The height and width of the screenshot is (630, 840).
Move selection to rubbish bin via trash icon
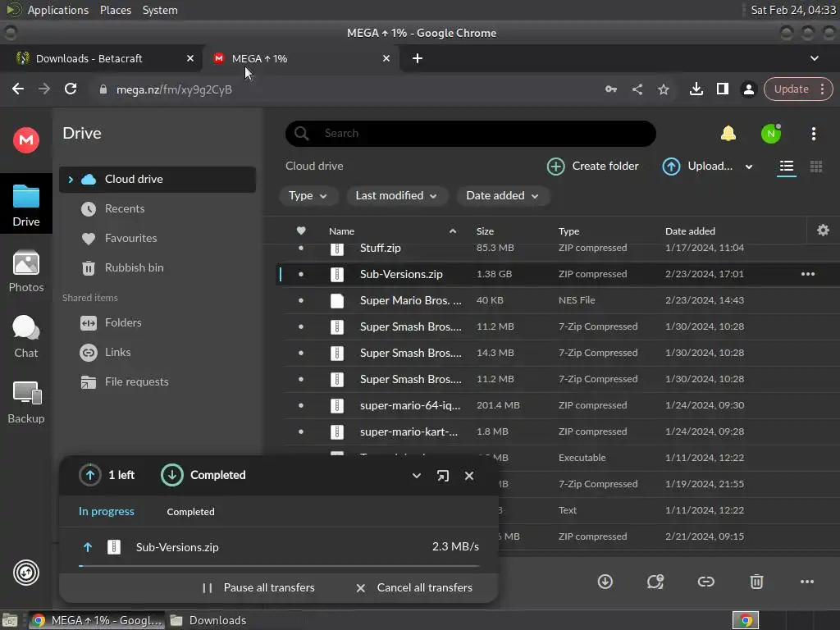[756, 582]
